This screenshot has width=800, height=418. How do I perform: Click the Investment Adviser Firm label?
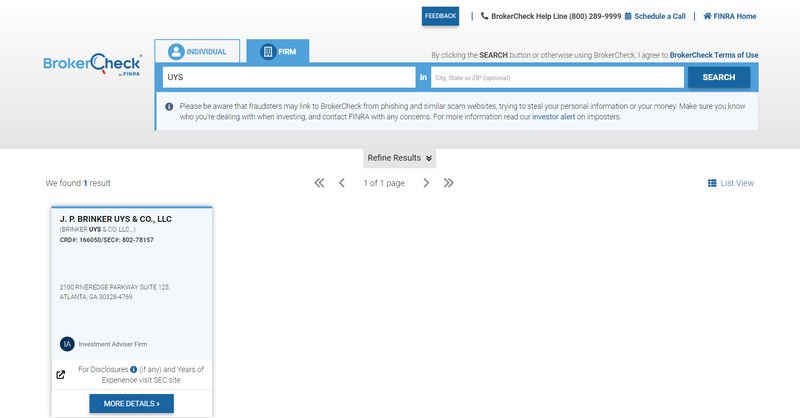pos(113,345)
